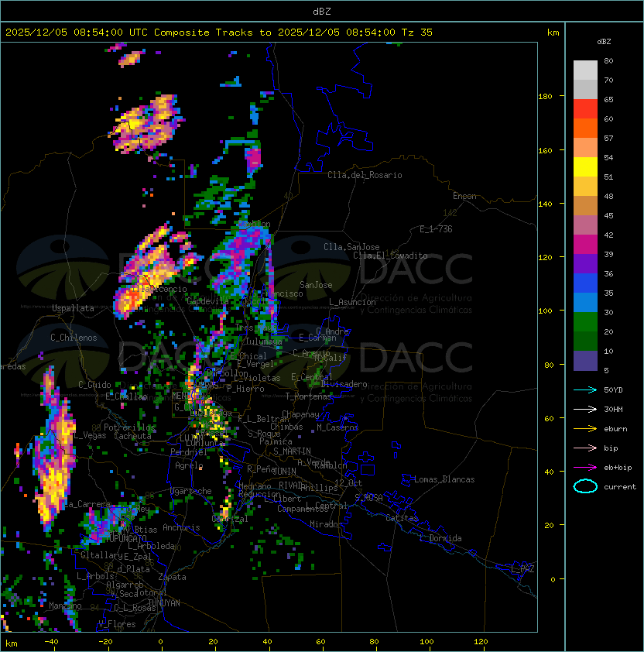The image size is (644, 652).
Task: Click the RIVADAVIA map label
Action: click(293, 486)
